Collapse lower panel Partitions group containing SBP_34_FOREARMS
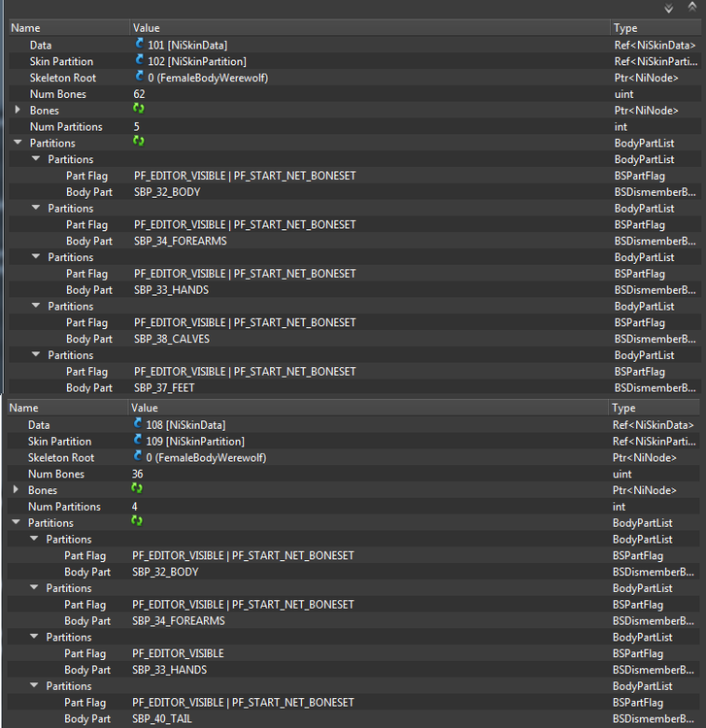Viewport: 706px width, 728px height. click(34, 587)
